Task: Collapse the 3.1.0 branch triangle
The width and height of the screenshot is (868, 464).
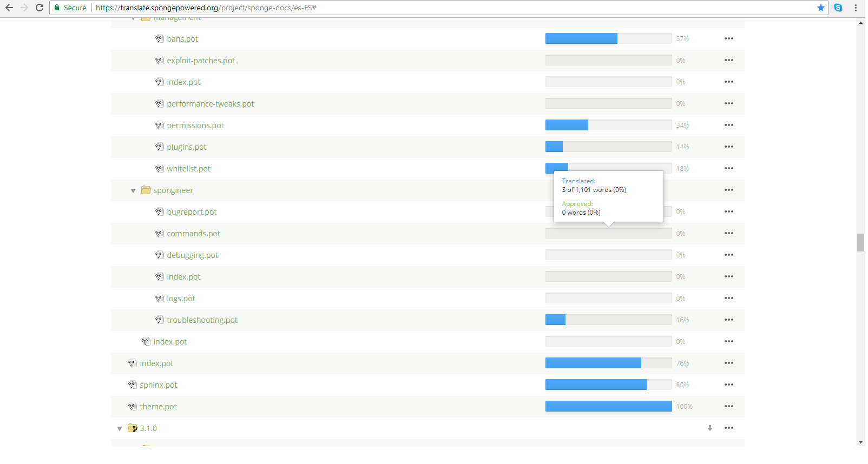Action: [120, 428]
